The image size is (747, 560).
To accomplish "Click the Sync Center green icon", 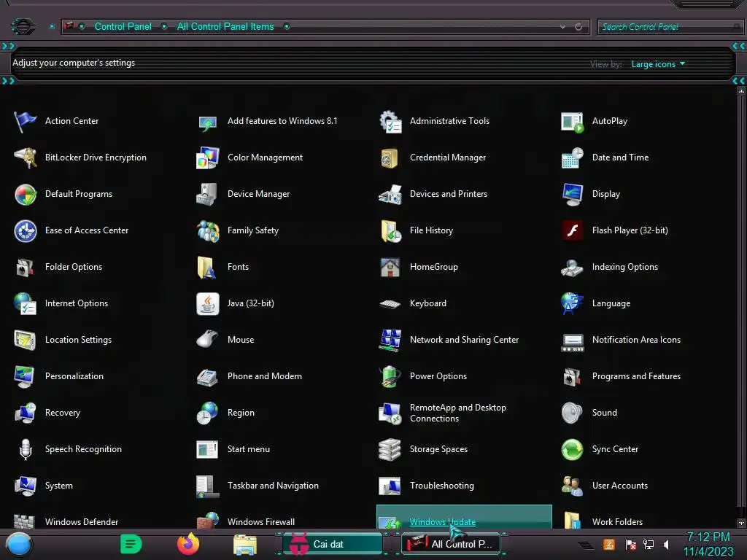I will tap(572, 449).
